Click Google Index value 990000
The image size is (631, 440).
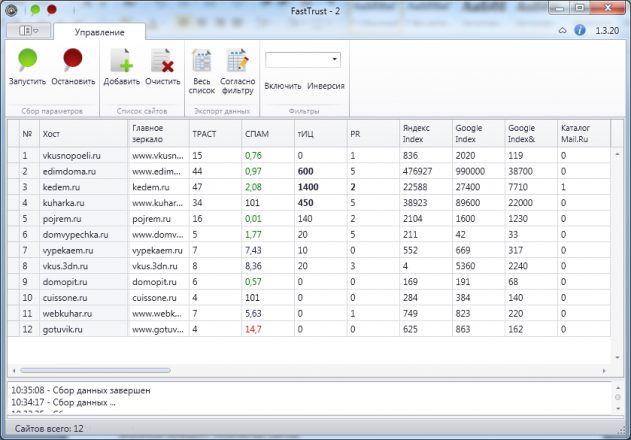470,171
